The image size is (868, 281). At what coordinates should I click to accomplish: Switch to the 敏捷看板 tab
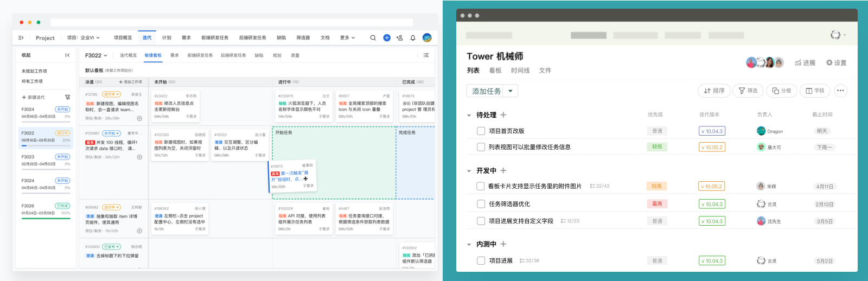point(153,55)
